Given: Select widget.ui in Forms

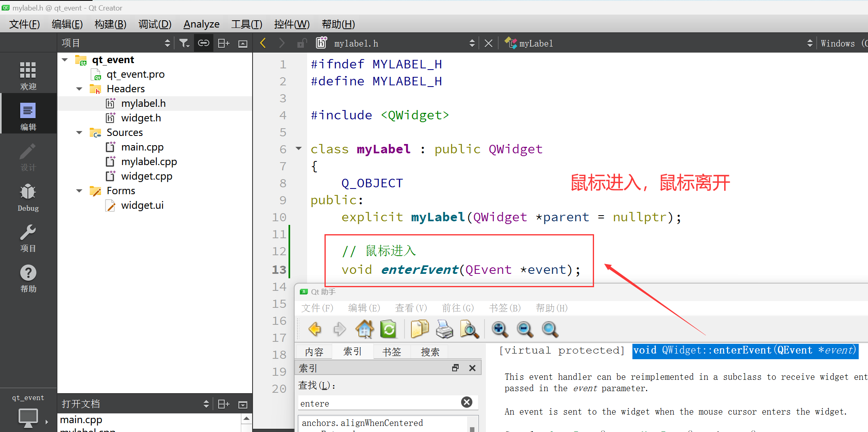Looking at the screenshot, I should (x=142, y=205).
